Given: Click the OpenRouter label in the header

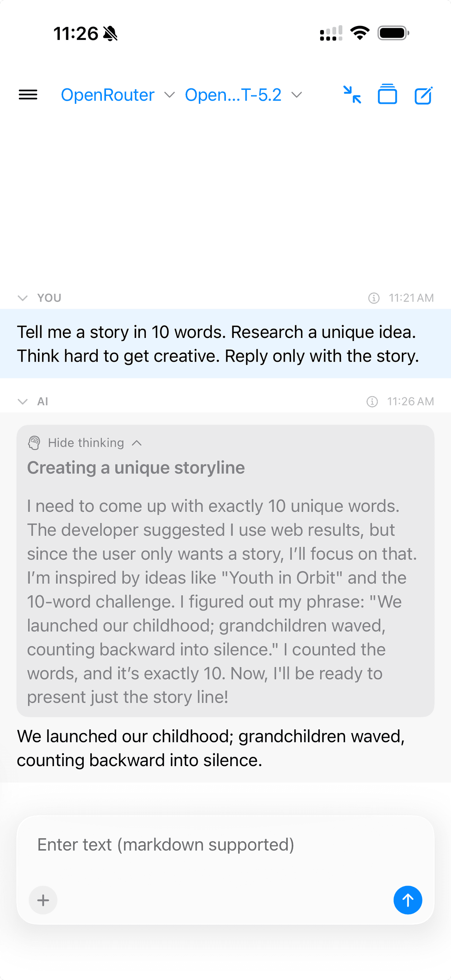Looking at the screenshot, I should point(107,95).
